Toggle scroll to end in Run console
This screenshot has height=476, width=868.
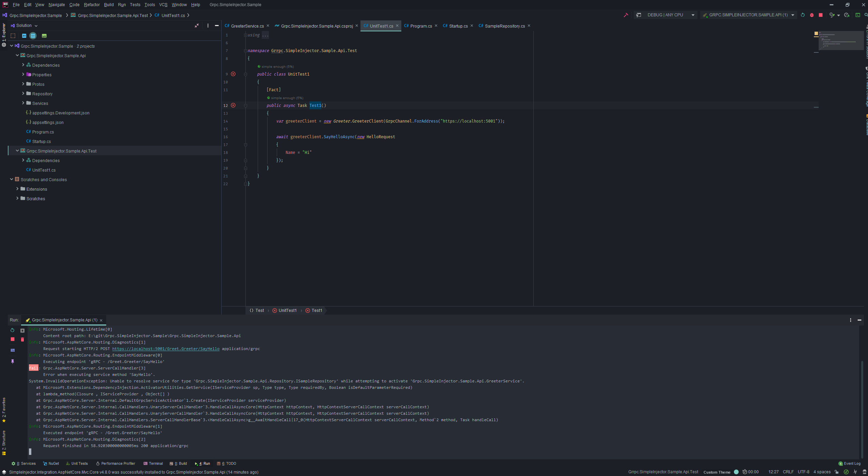[x=22, y=330]
